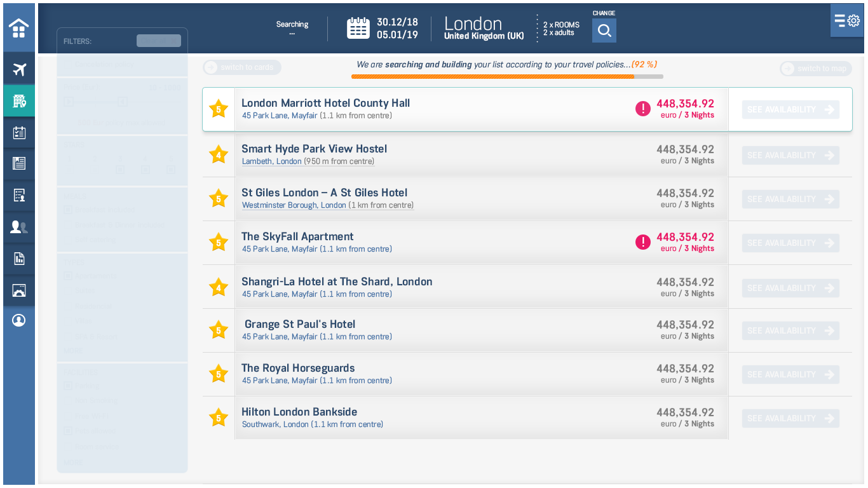Click star badge of Hilton London Bankside

[219, 417]
